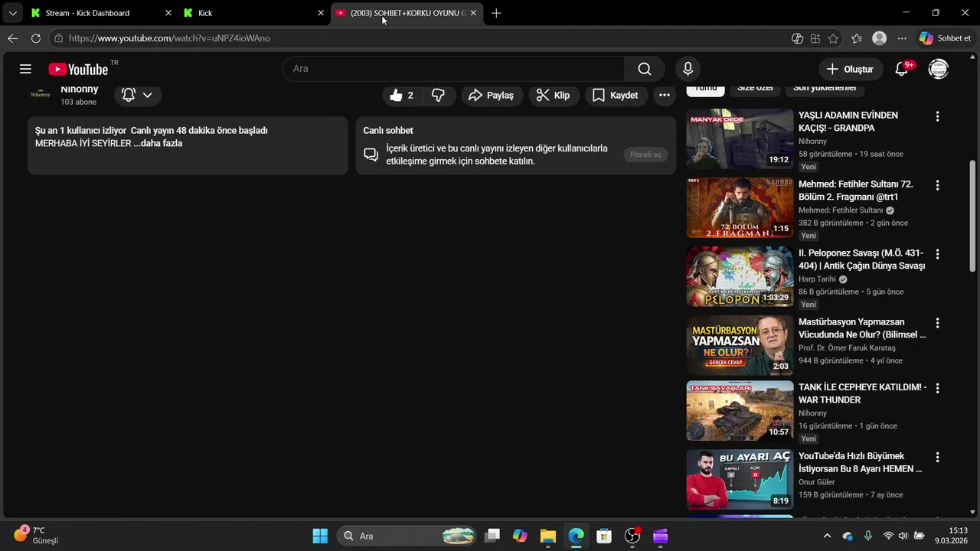Viewport: 980px width, 551px height.
Task: Expand subscription notification bell dropdown
Action: tap(138, 95)
